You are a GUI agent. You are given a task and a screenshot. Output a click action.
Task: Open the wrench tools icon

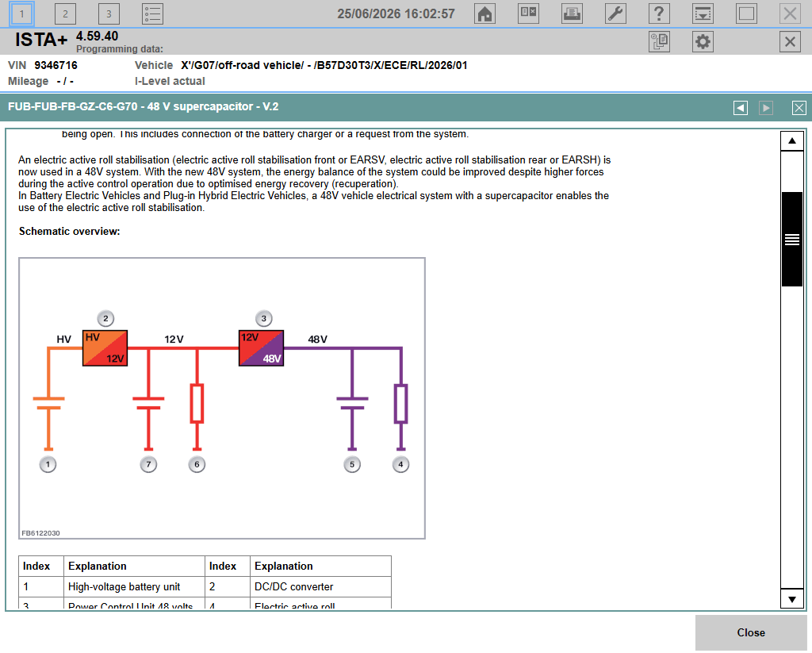coord(615,14)
